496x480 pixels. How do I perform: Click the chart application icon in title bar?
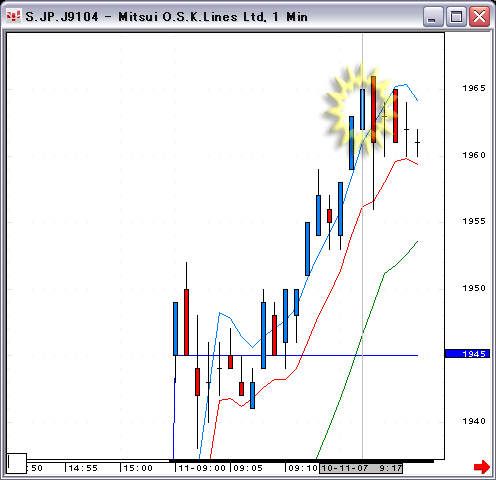coord(13,16)
